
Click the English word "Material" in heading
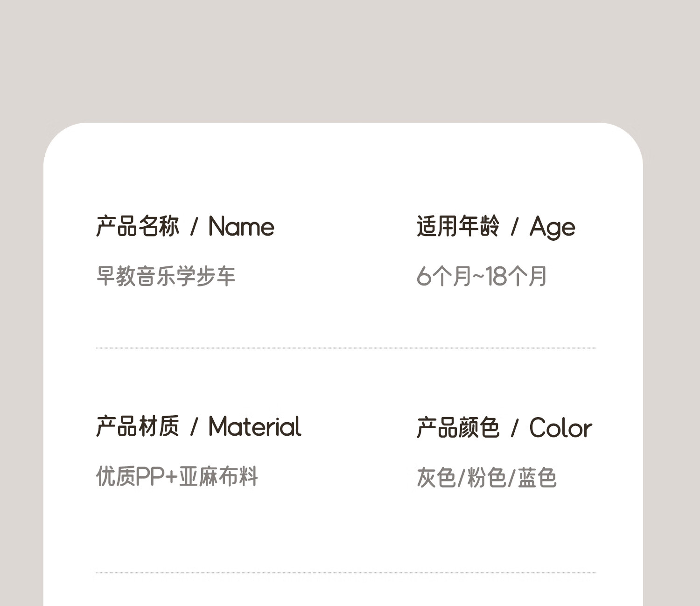coord(255,427)
